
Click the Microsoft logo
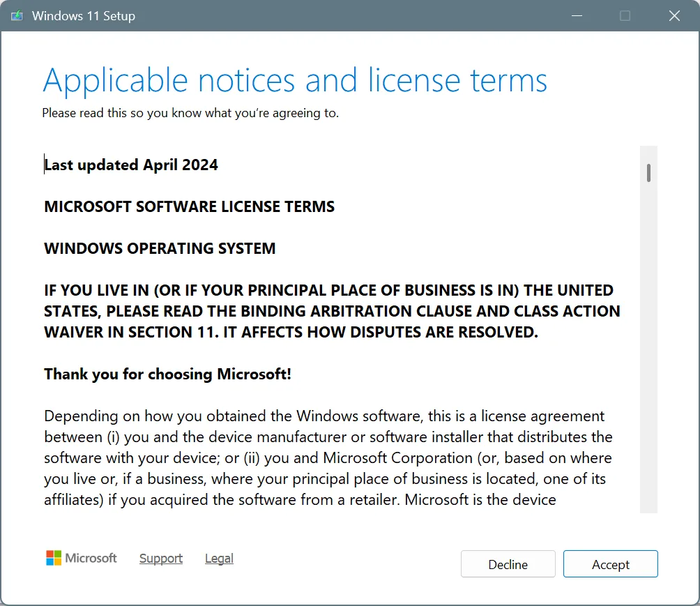[82, 558]
